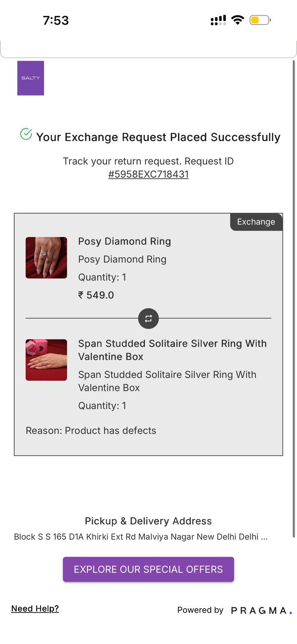
Task: Click the green success checkmark icon
Action: click(26, 134)
